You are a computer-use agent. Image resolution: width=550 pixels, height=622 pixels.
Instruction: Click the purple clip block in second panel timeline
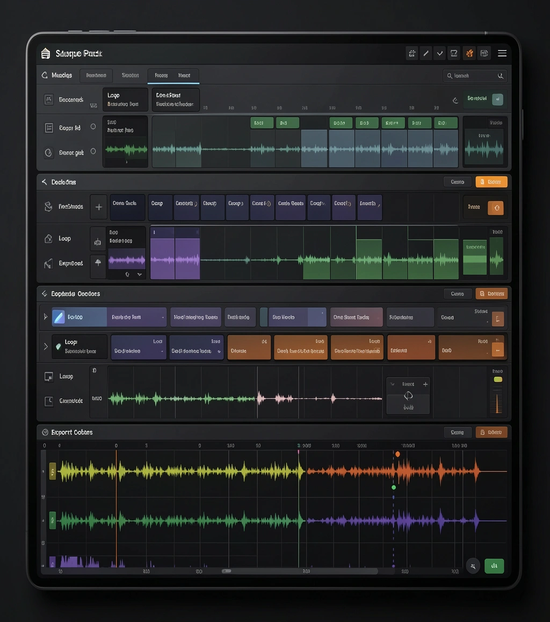(x=175, y=253)
